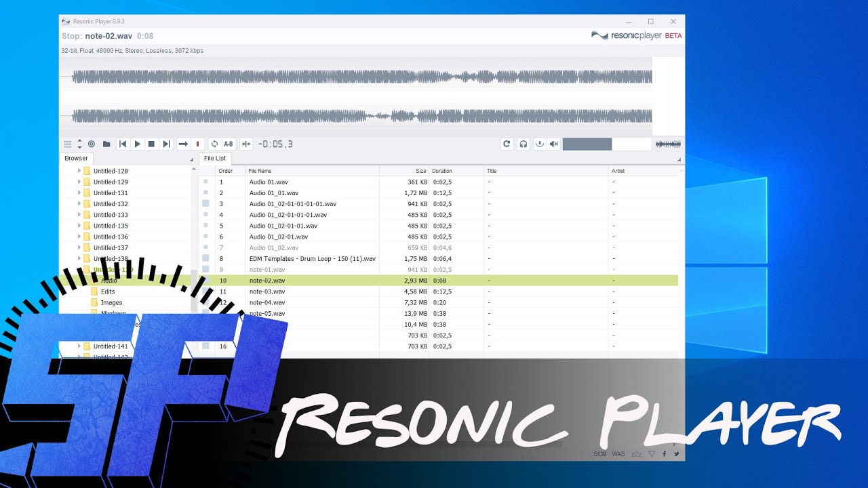Open the main menu hamburger icon
Viewport: 868px width, 488px height.
click(67, 144)
